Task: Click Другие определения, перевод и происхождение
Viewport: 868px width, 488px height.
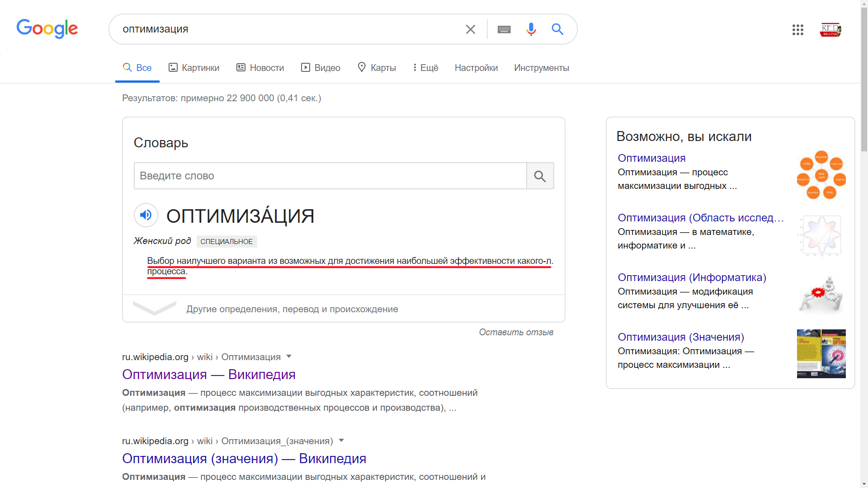Action: pyautogui.click(x=292, y=309)
